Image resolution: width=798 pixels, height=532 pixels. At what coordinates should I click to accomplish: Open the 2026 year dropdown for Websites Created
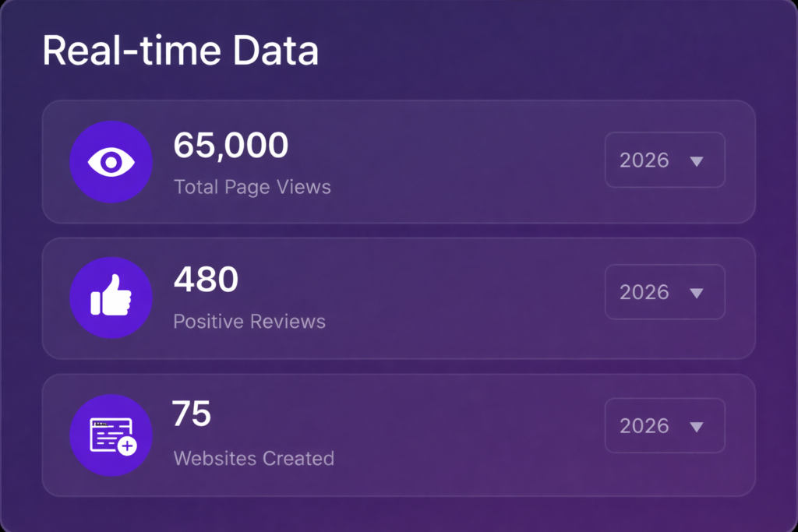tap(665, 426)
